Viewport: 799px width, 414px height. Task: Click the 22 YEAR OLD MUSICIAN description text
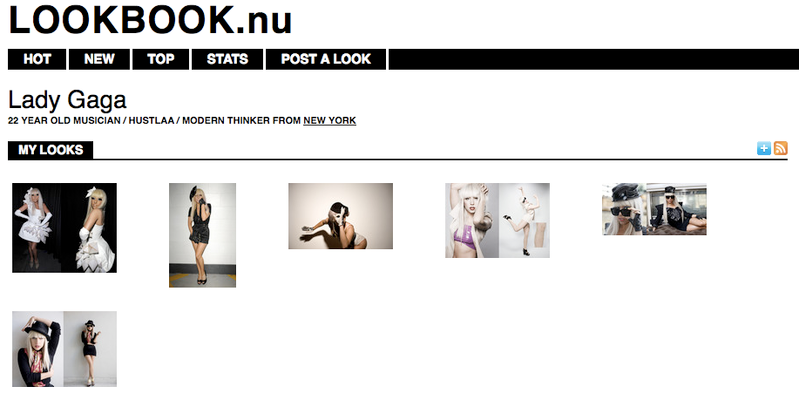(64, 121)
